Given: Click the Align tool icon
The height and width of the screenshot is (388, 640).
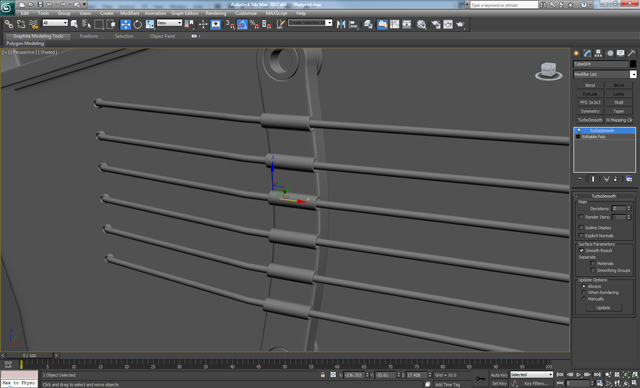Looking at the screenshot, I should point(353,24).
